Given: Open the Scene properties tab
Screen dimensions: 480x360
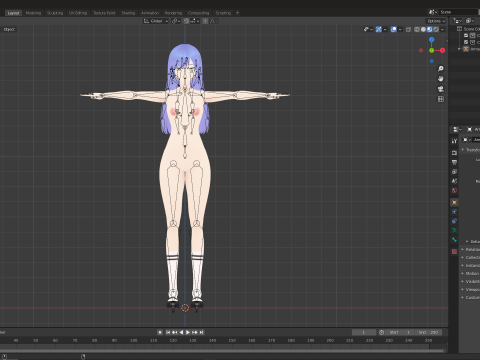Looking at the screenshot, I should pyautogui.click(x=454, y=181).
